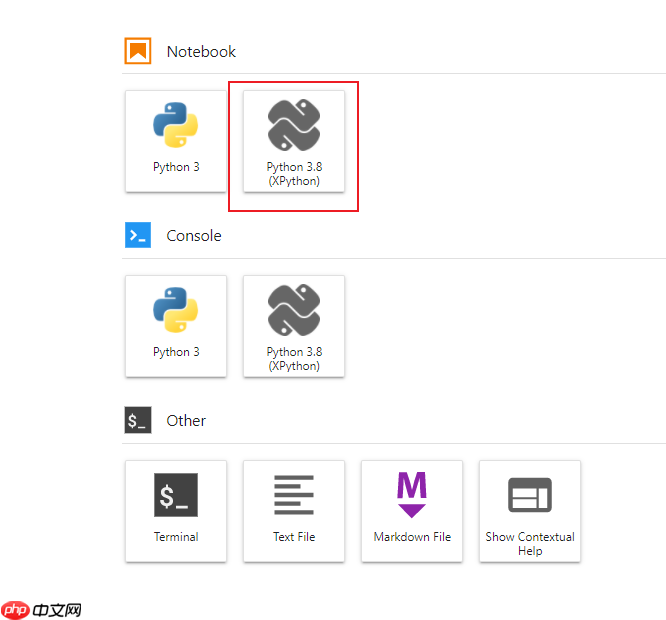Click the Console section heading text
666x620 pixels.
194,236
